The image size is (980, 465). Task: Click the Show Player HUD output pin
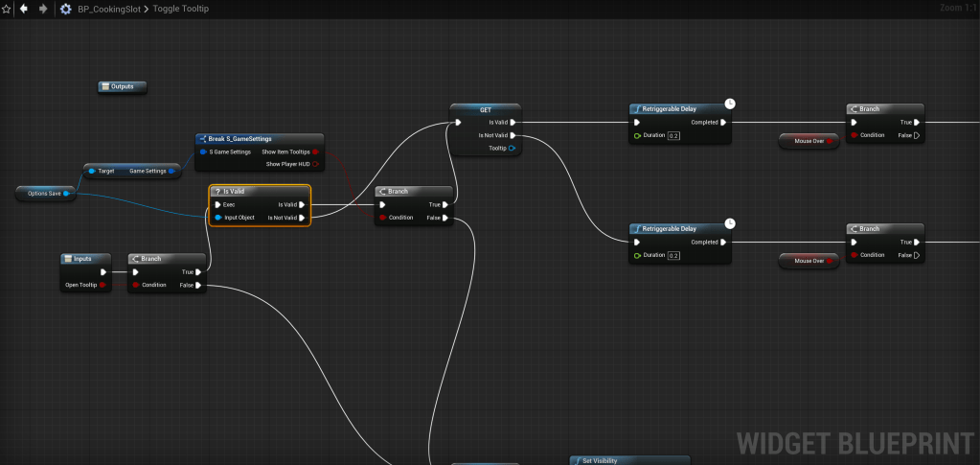point(315,164)
